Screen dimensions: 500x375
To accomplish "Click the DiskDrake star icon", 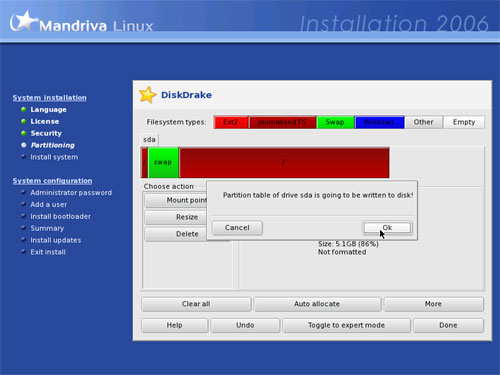I will pyautogui.click(x=148, y=95).
